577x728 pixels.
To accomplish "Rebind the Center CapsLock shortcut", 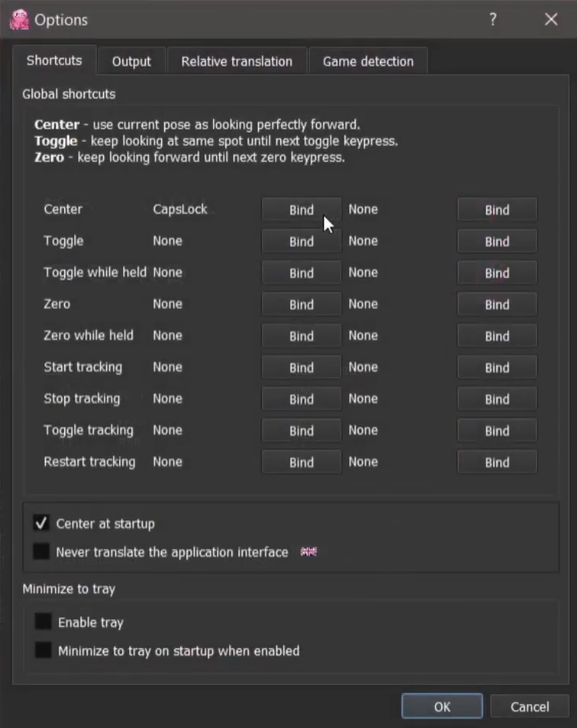I will click(301, 209).
